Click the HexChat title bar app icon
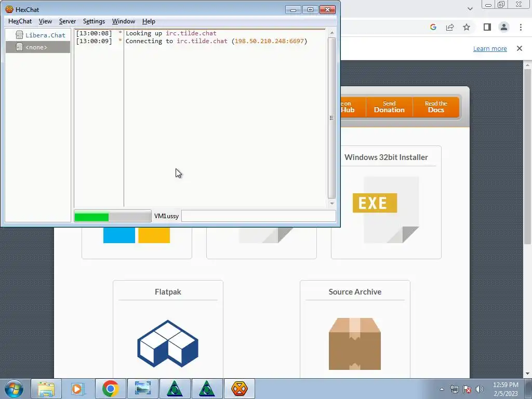Screen dimensions: 532x399 tap(9, 9)
